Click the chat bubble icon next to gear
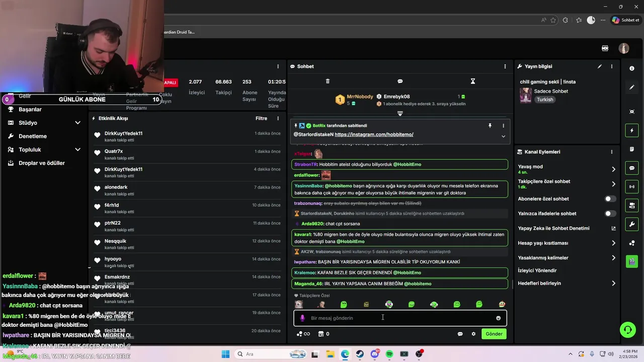Viewport: 644px width, 362px height. click(x=460, y=334)
